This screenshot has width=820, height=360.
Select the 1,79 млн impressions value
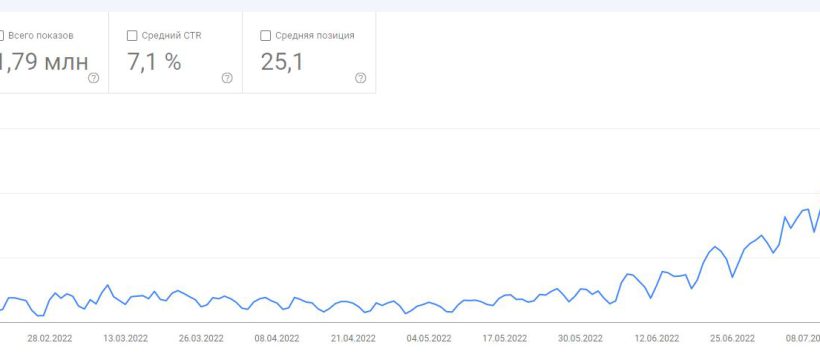(x=44, y=62)
